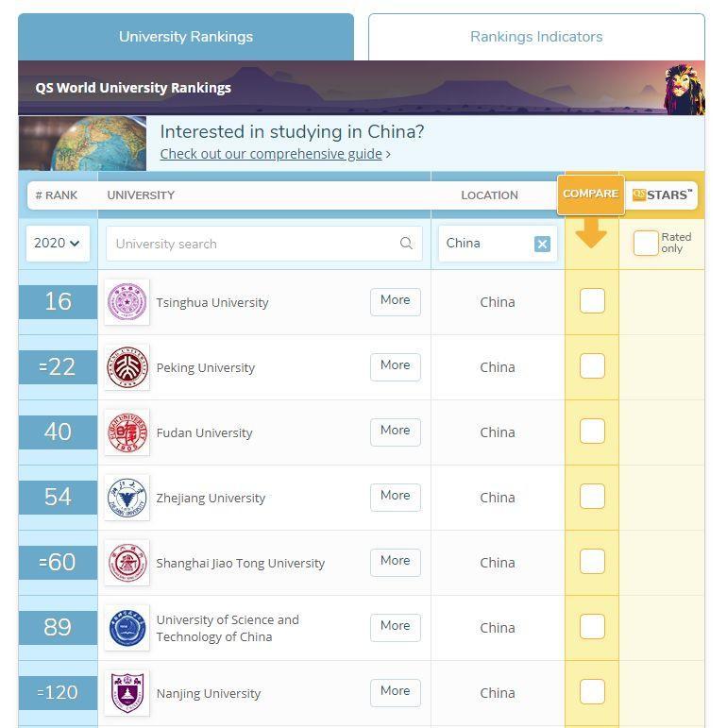
Task: Open the comprehensive guide link
Action: point(271,154)
